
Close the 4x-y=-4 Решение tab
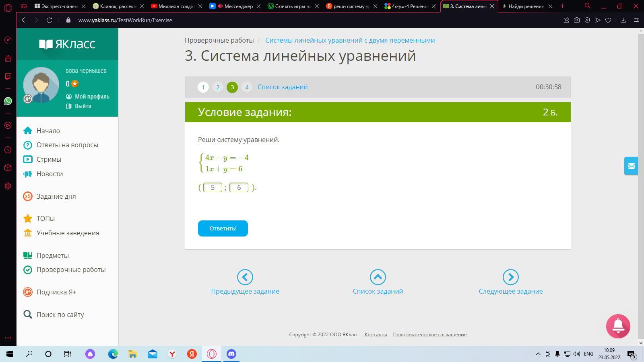coord(434,6)
